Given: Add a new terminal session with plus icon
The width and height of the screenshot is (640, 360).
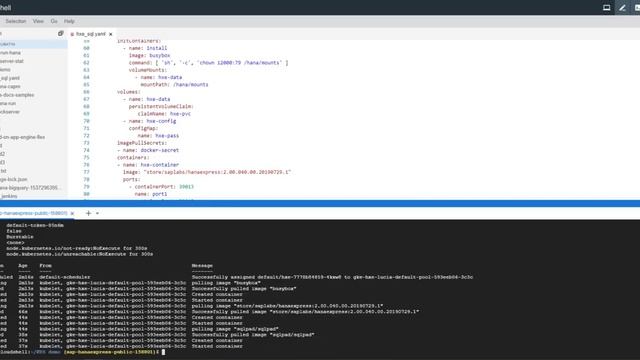Looking at the screenshot, I should 88,213.
